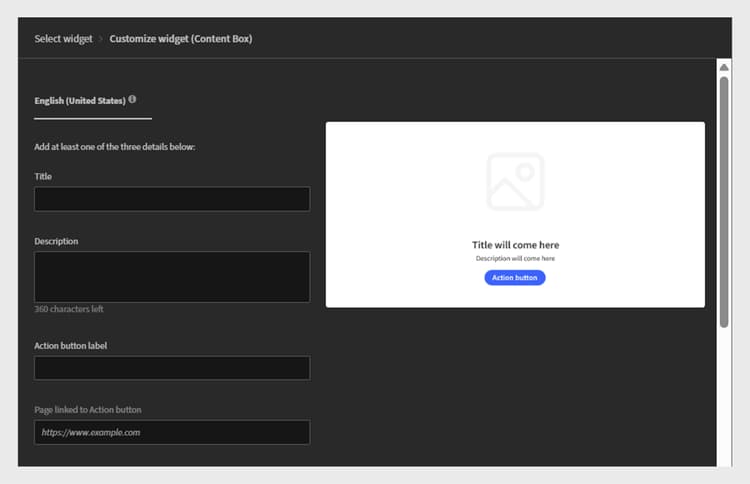Go back to Select widget breadcrumb
This screenshot has height=484, width=750.
pyautogui.click(x=63, y=39)
